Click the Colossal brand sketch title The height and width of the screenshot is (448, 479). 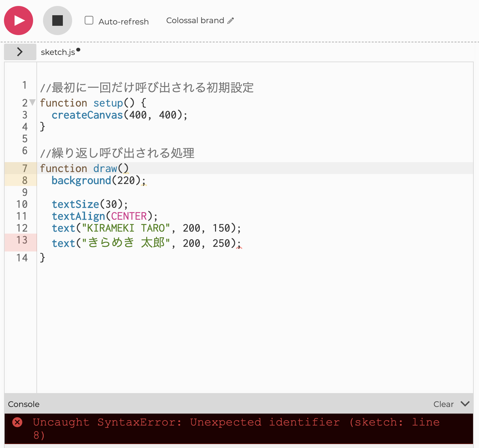point(195,21)
